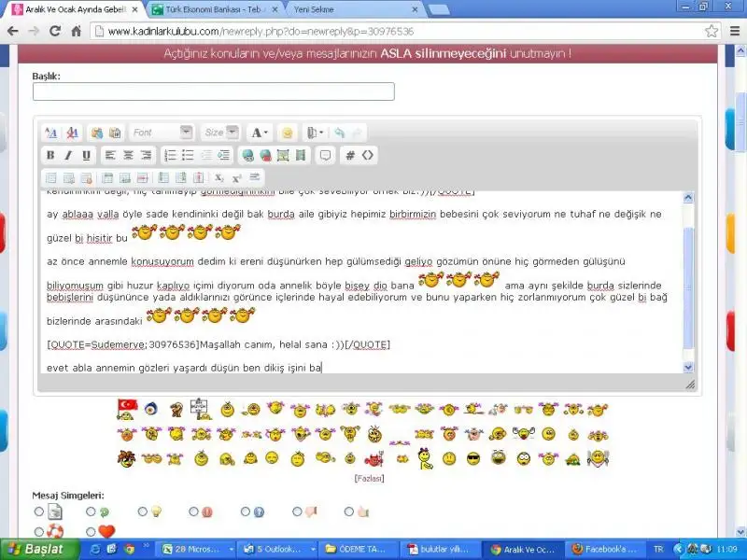Image resolution: width=747 pixels, height=560 pixels.
Task: Click the Başlık title input field
Action: pyautogui.click(x=213, y=91)
